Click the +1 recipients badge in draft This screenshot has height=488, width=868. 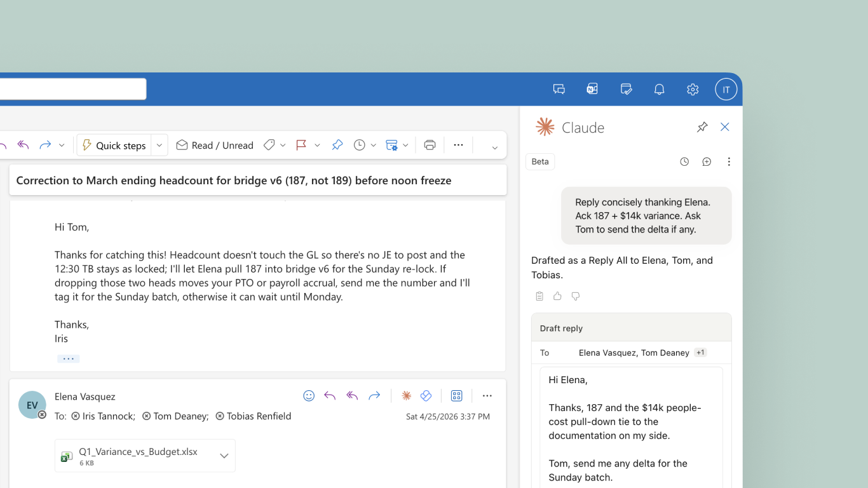700,353
